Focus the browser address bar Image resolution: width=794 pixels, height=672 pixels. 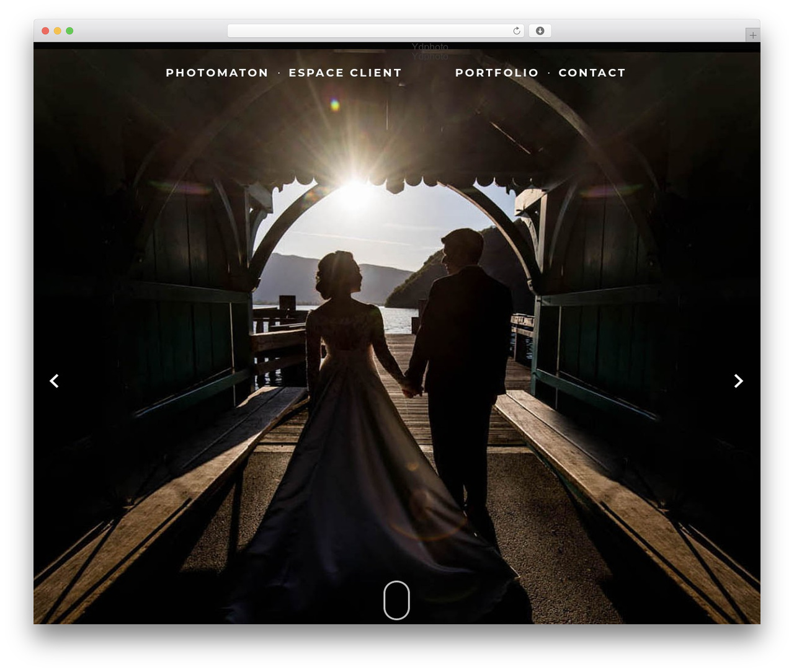[x=375, y=31]
